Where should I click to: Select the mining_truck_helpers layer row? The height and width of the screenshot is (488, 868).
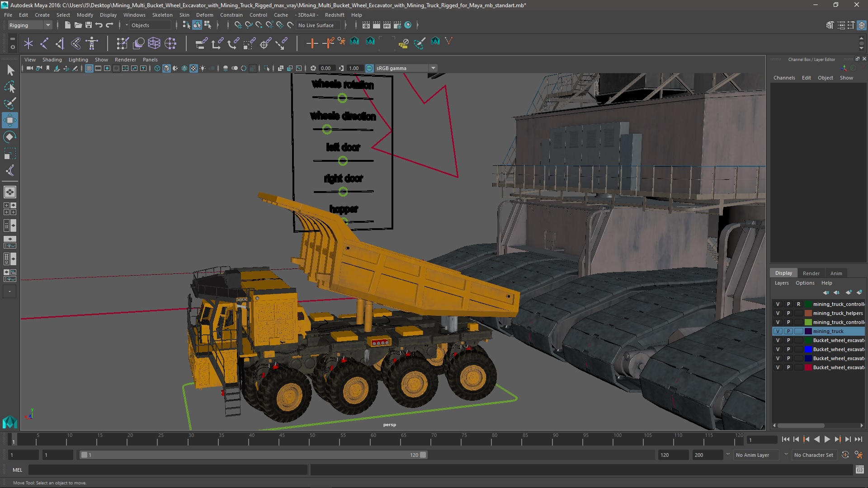click(x=818, y=313)
